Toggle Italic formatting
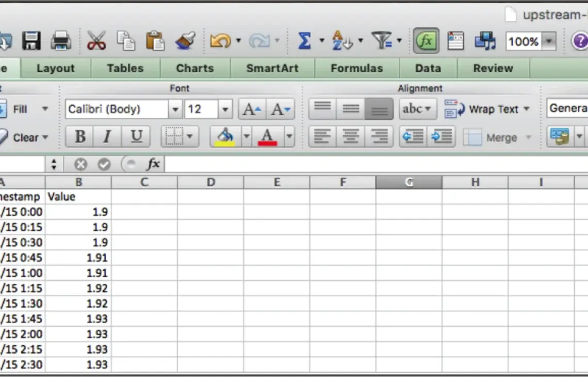The height and width of the screenshot is (377, 588). [107, 136]
